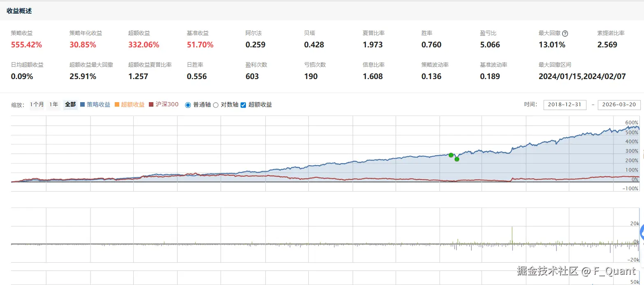644x285 pixels.
Task: Click the 收益概述 section header
Action: tap(19, 11)
